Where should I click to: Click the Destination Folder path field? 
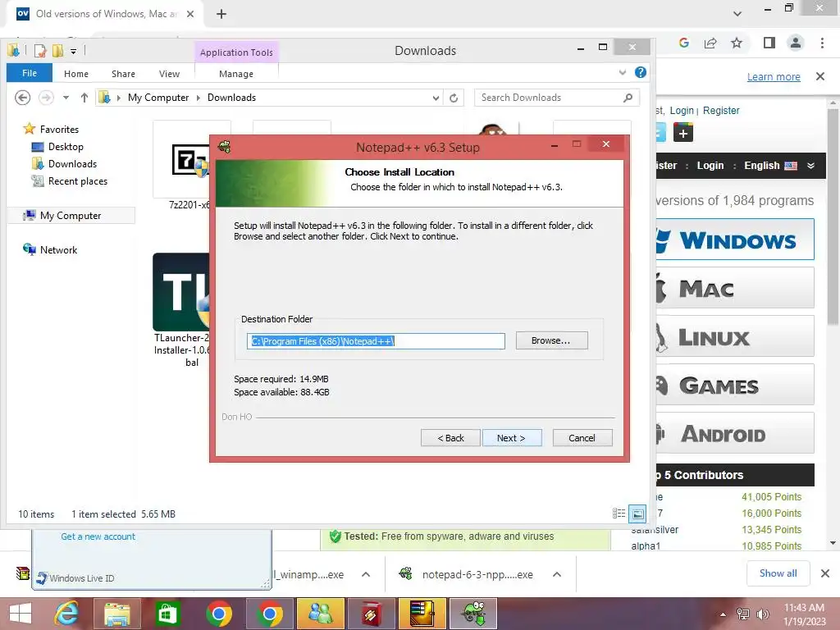(376, 340)
